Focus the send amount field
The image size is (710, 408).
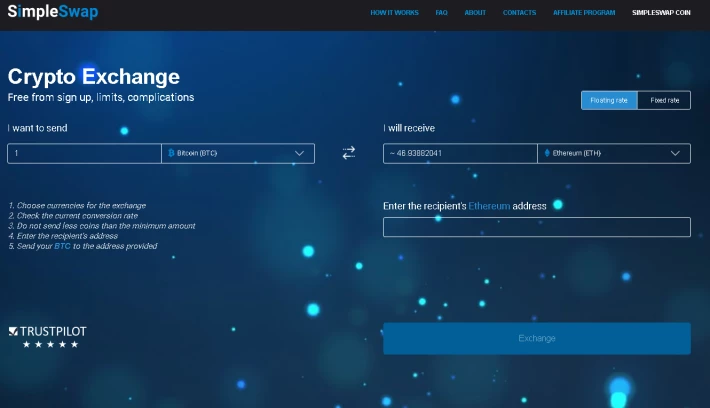(x=84, y=153)
